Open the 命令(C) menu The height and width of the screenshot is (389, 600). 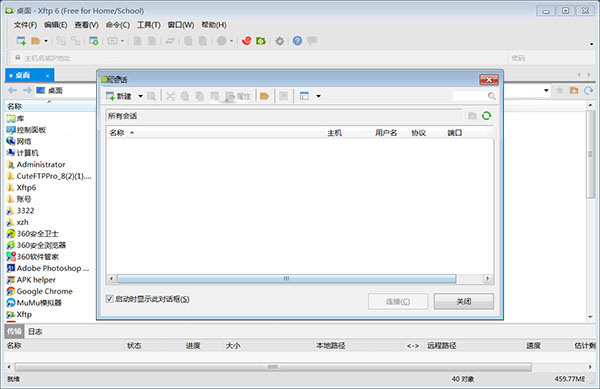(x=118, y=25)
